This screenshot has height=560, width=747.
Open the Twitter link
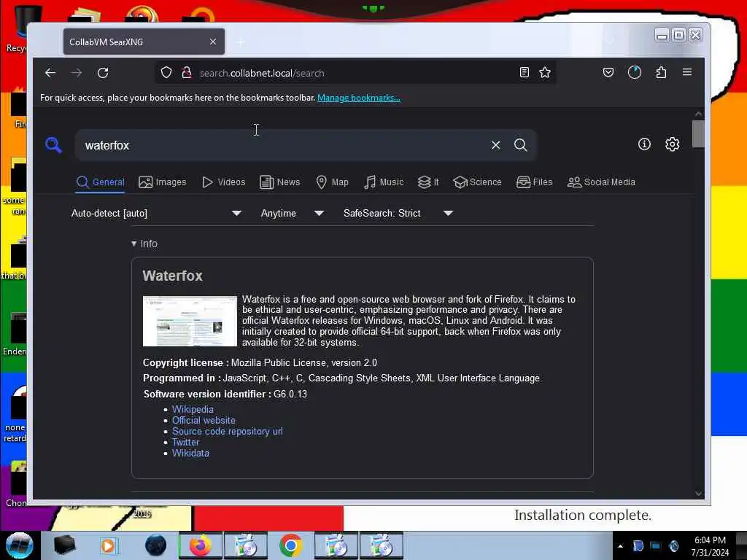(x=185, y=443)
